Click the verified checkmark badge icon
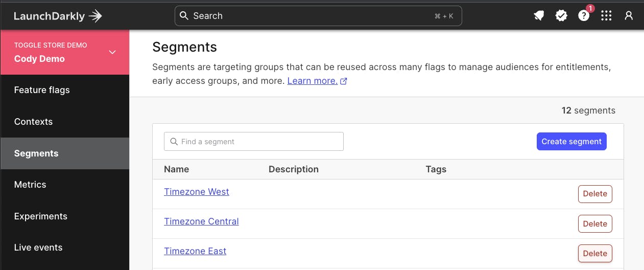 tap(561, 16)
